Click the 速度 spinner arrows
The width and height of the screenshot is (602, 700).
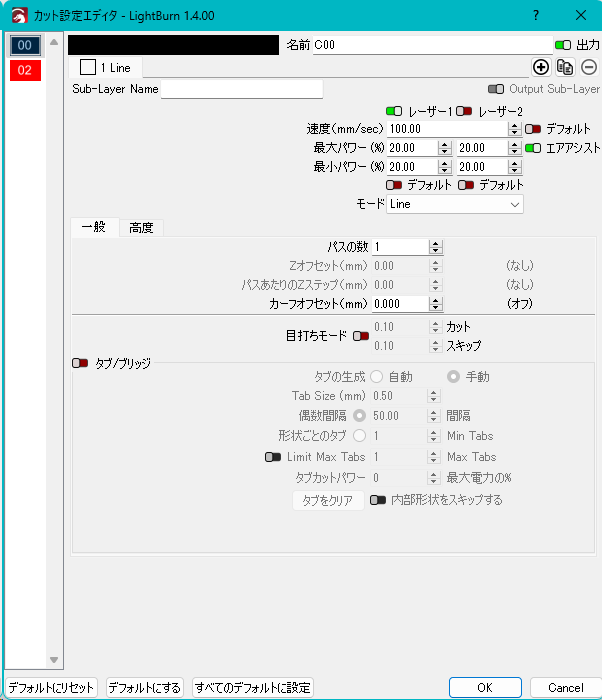[514, 129]
